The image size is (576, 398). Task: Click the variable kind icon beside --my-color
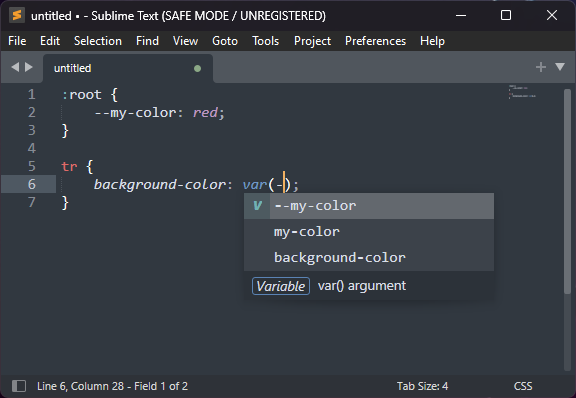point(257,206)
